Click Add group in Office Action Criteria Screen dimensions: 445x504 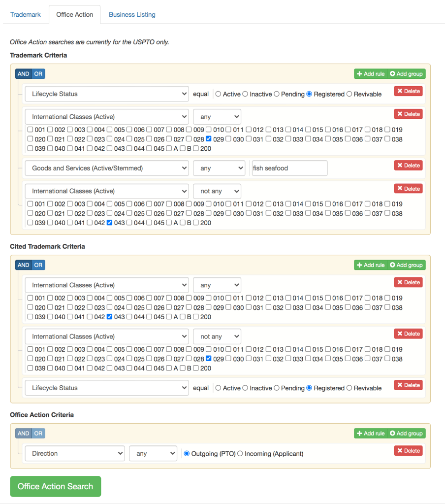[406, 434]
